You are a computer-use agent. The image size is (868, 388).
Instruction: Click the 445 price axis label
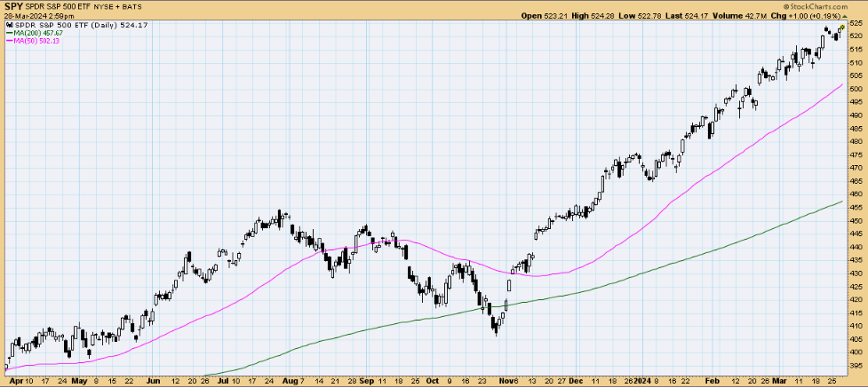tap(855, 234)
